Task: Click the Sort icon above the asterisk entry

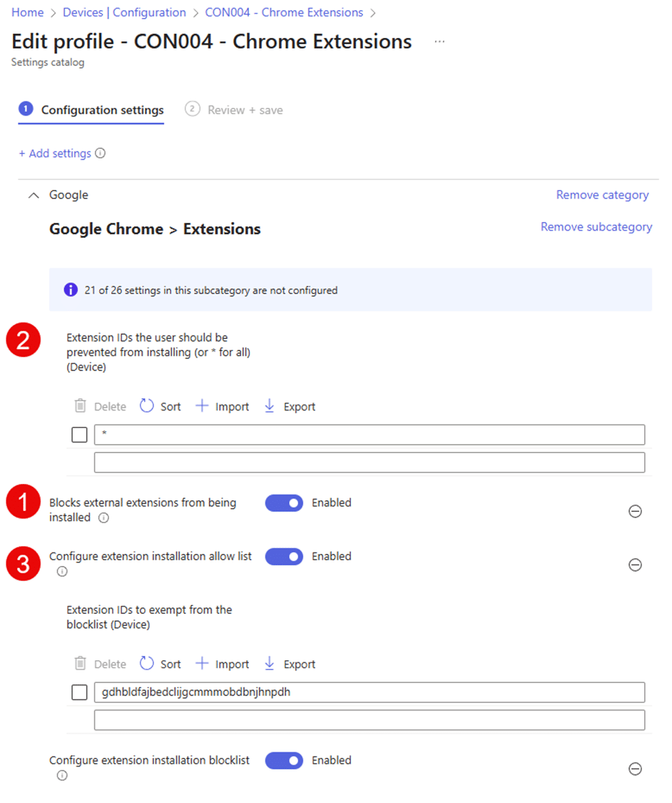Action: [x=146, y=406]
